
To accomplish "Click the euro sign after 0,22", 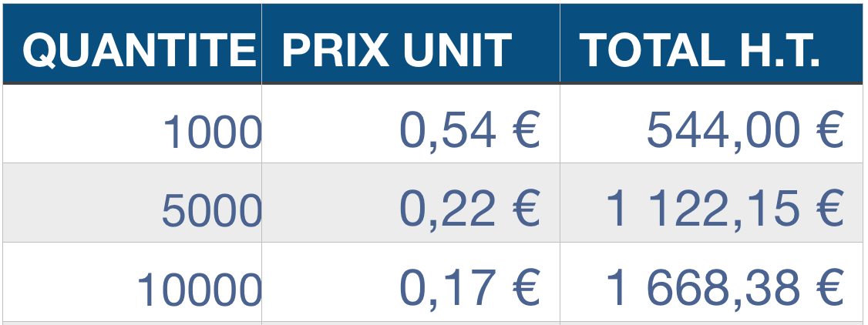I will click(525, 209).
